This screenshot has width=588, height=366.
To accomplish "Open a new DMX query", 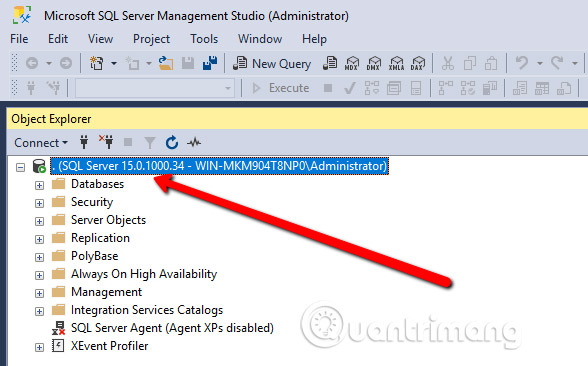I will click(374, 63).
